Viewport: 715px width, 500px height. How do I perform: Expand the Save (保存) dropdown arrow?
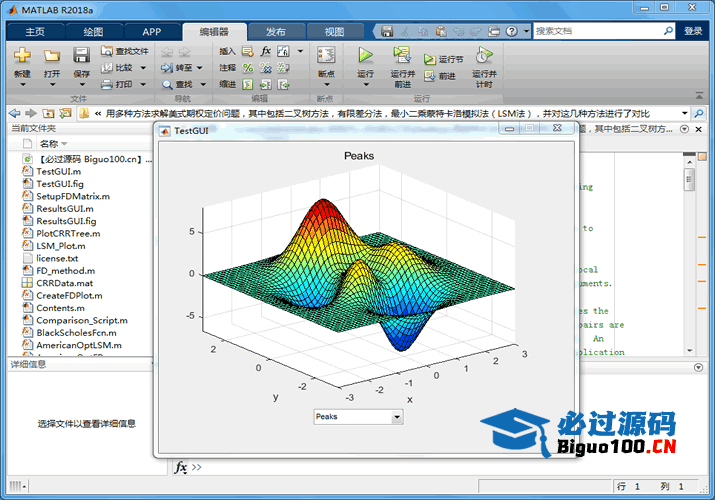[x=82, y=84]
